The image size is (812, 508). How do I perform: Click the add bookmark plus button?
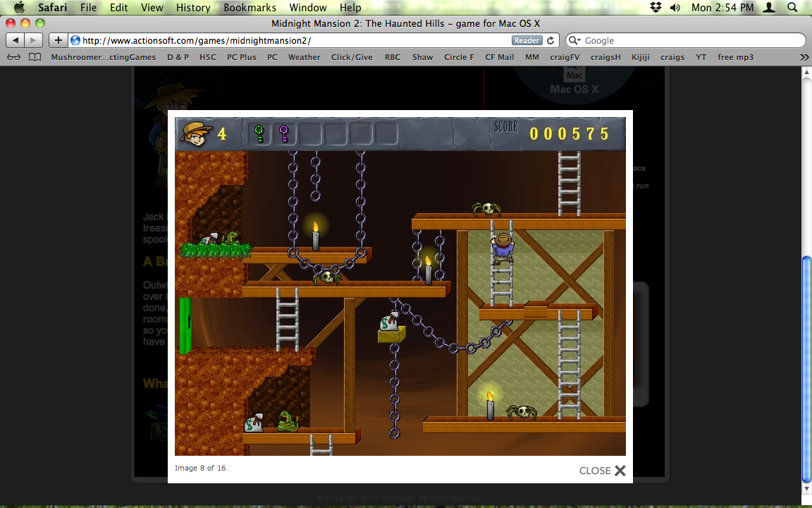click(x=59, y=40)
